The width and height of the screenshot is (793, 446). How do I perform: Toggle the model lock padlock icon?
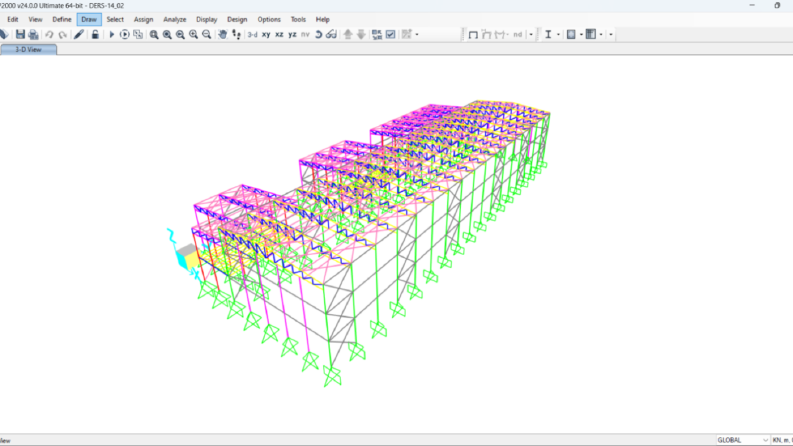(95, 34)
